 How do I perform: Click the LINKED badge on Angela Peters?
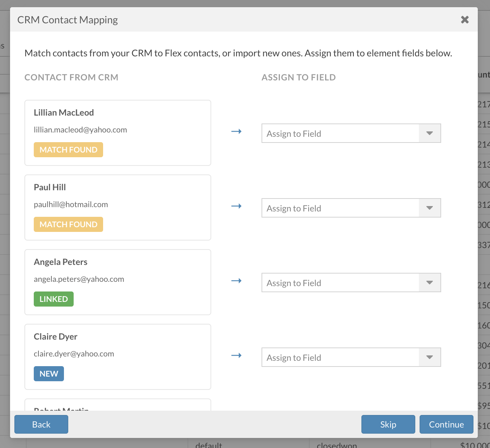click(54, 299)
